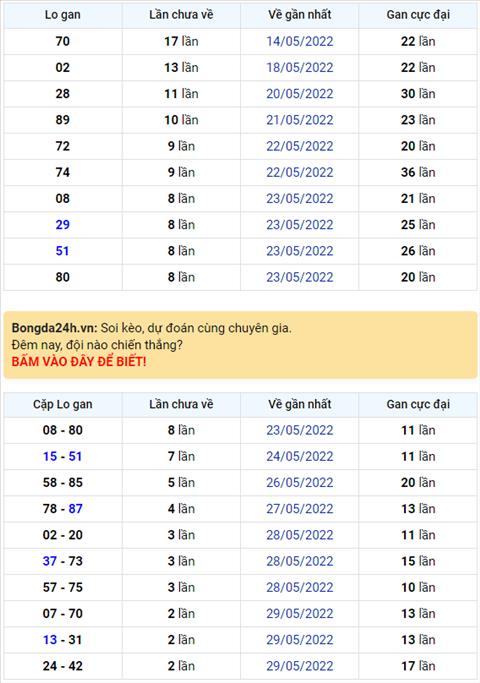Open the Bongda24h.vn link in the banner
Image resolution: width=480 pixels, height=683 pixels.
coord(54,328)
